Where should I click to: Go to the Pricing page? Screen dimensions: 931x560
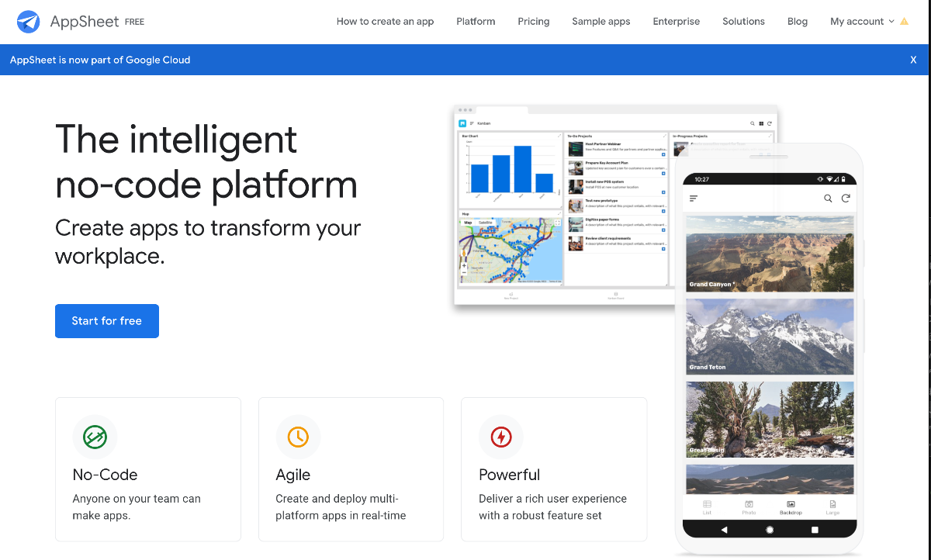[x=534, y=22]
